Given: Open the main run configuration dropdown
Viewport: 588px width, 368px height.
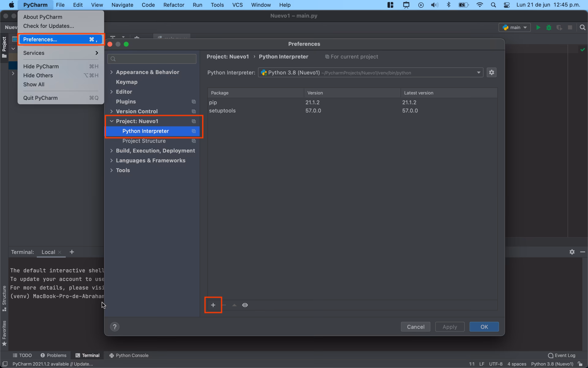Looking at the screenshot, I should tap(514, 27).
